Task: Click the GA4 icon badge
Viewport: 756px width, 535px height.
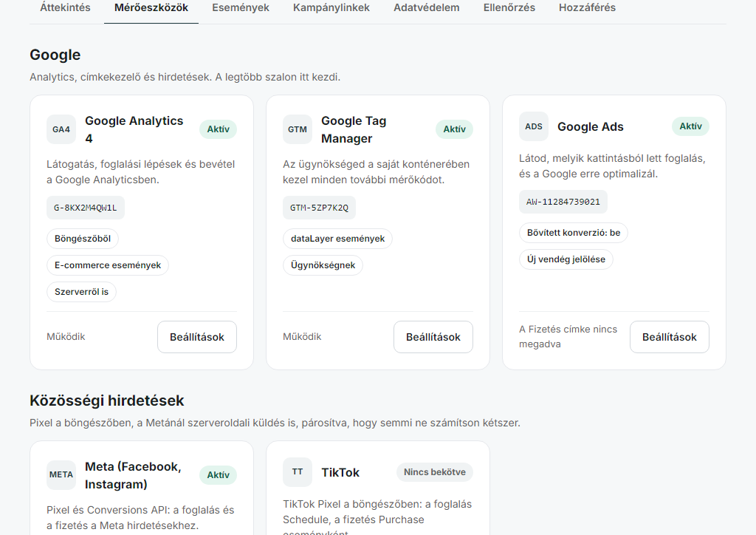Action: click(x=61, y=129)
